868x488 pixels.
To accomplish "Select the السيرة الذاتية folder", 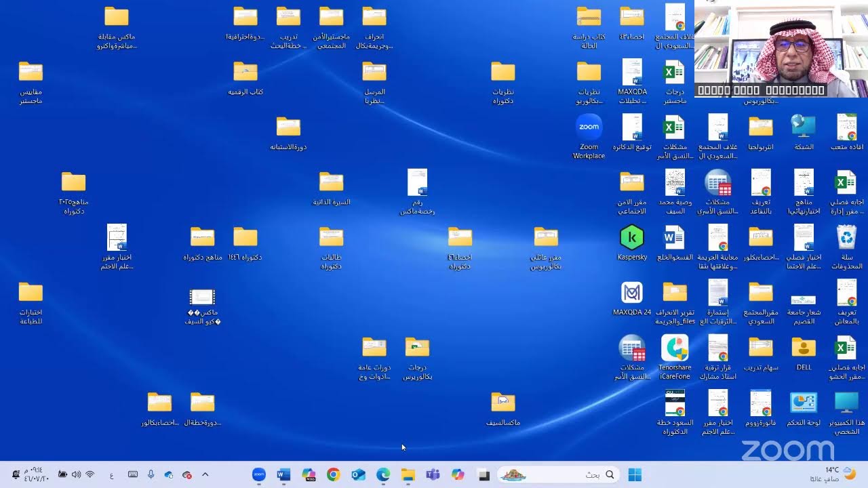I will tap(331, 188).
